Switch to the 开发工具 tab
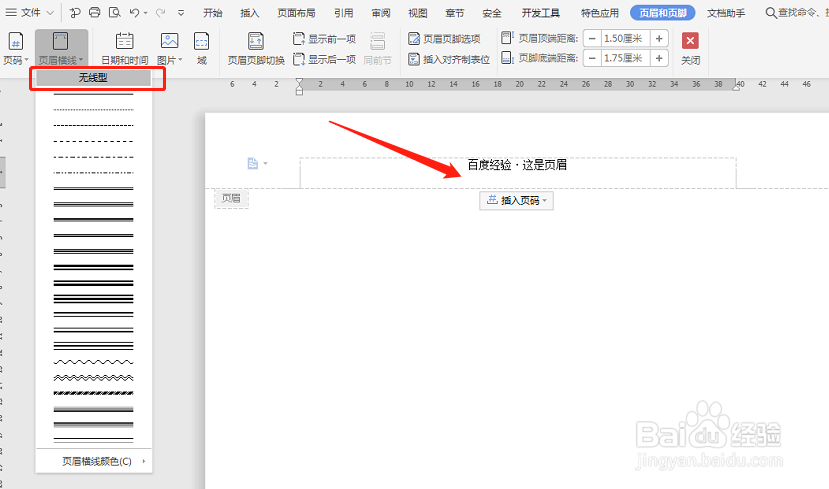Viewport: 829px width, 489px height. click(540, 13)
